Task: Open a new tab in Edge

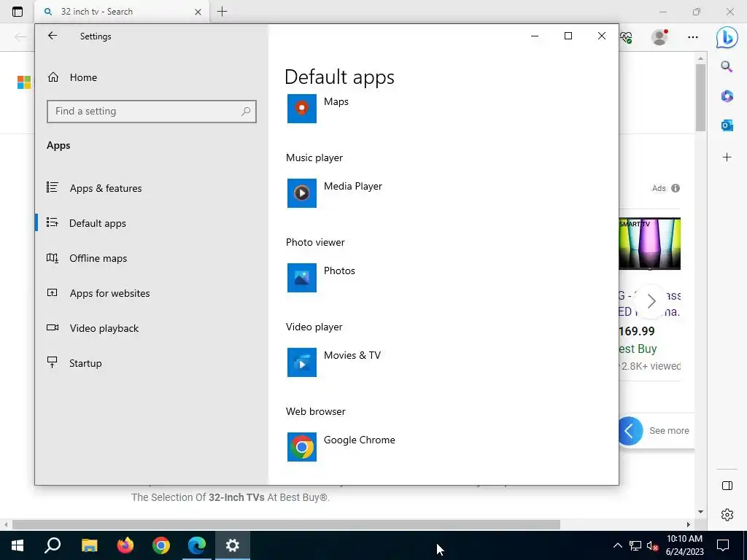Action: pos(222,12)
